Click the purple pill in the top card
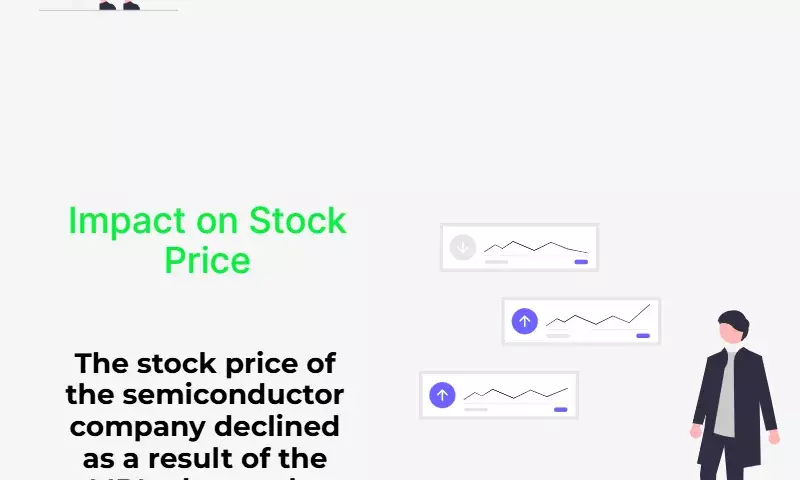 (581, 262)
